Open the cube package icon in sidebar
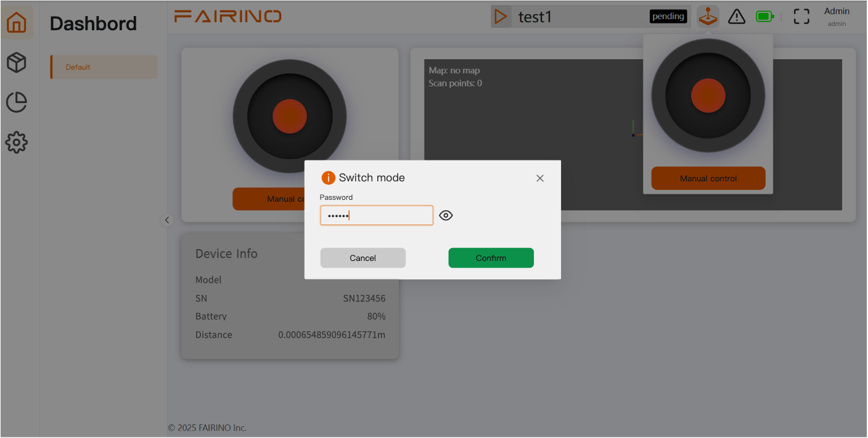The width and height of the screenshot is (868, 438). pyautogui.click(x=17, y=62)
